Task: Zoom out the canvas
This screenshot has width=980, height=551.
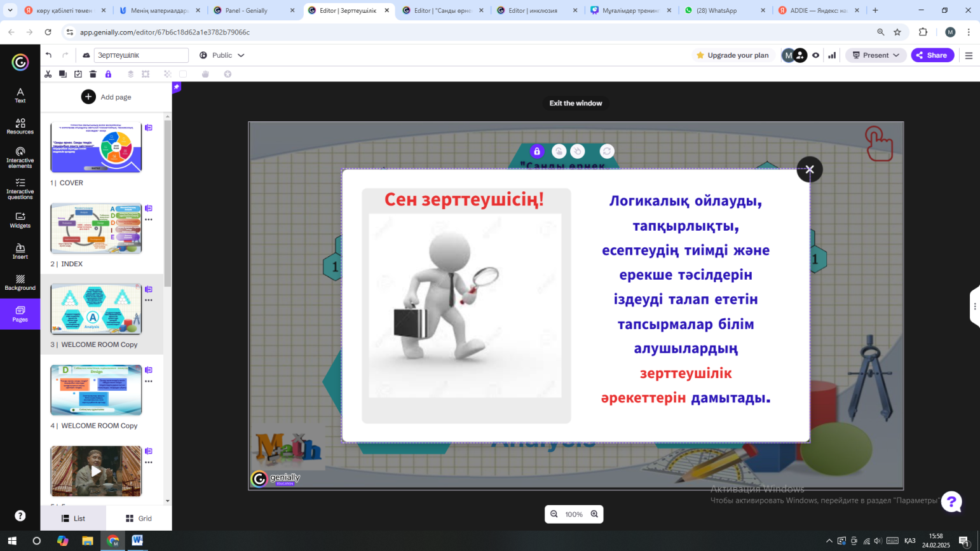Action: point(554,514)
